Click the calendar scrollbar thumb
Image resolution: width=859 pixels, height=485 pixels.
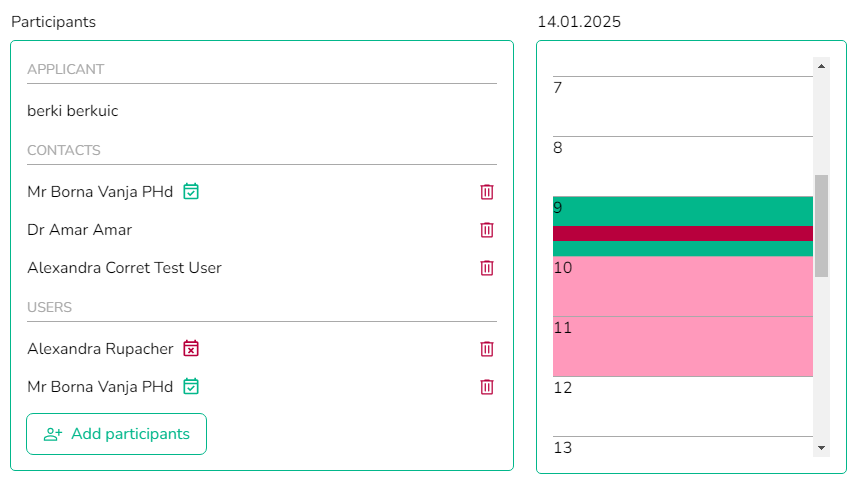coord(821,226)
